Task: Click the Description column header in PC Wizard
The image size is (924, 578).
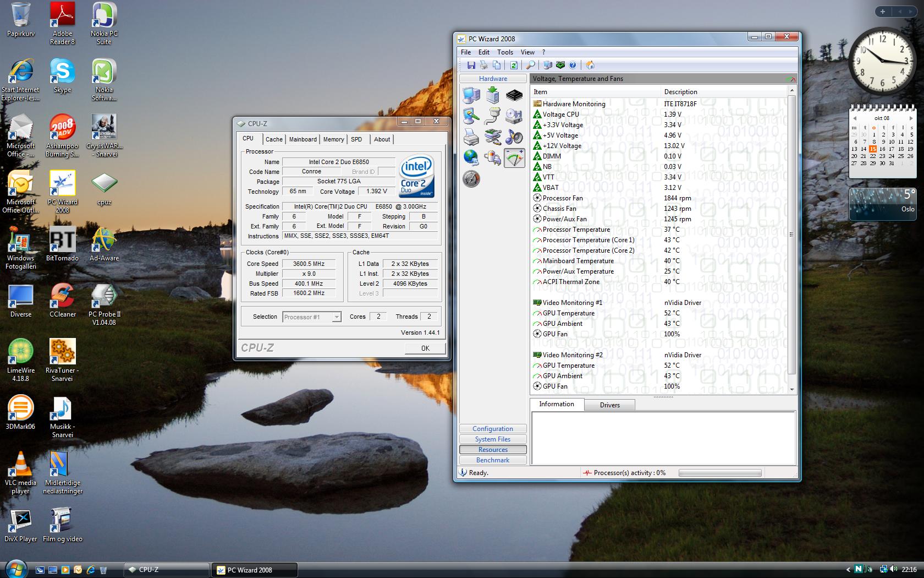Action: [x=724, y=92]
